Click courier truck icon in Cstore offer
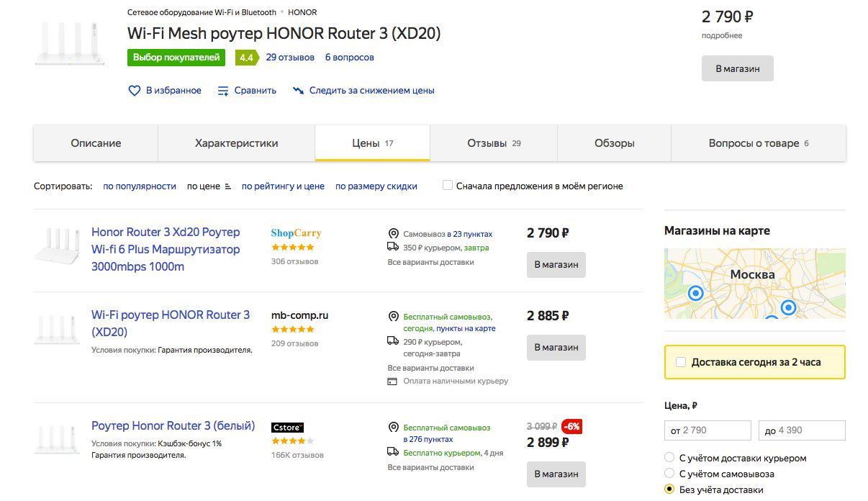The width and height of the screenshot is (868, 501). [393, 452]
